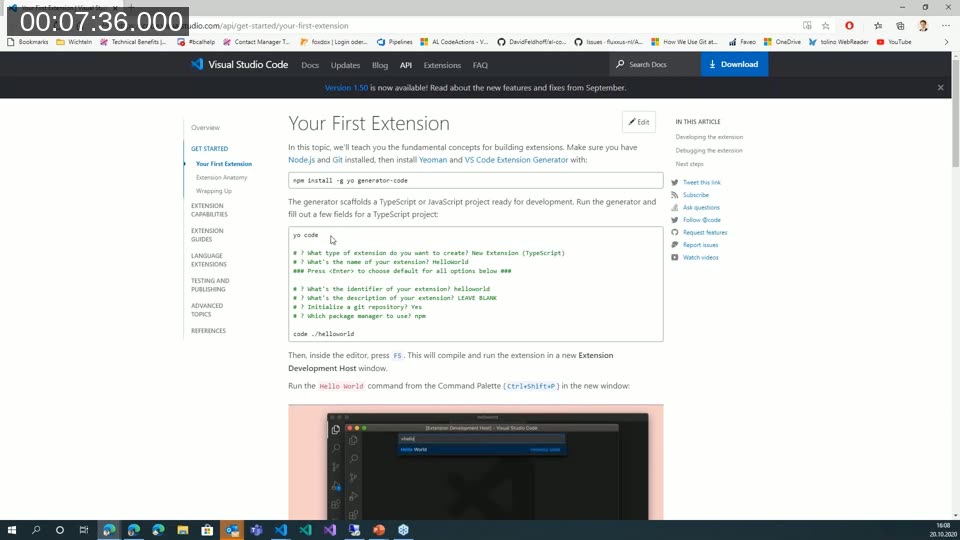This screenshot has width=960, height=540.
Task: Switch to blue VS Code in taskbar
Action: click(x=281, y=530)
